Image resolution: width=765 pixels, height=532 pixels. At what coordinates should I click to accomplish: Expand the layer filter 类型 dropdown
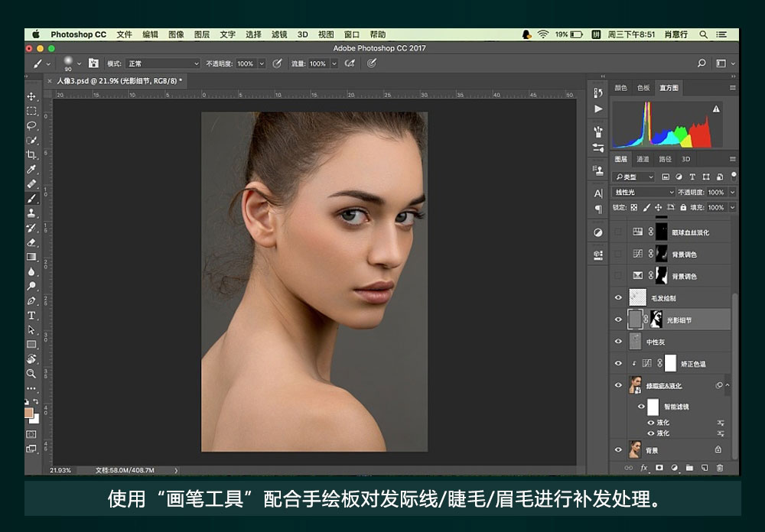point(634,177)
